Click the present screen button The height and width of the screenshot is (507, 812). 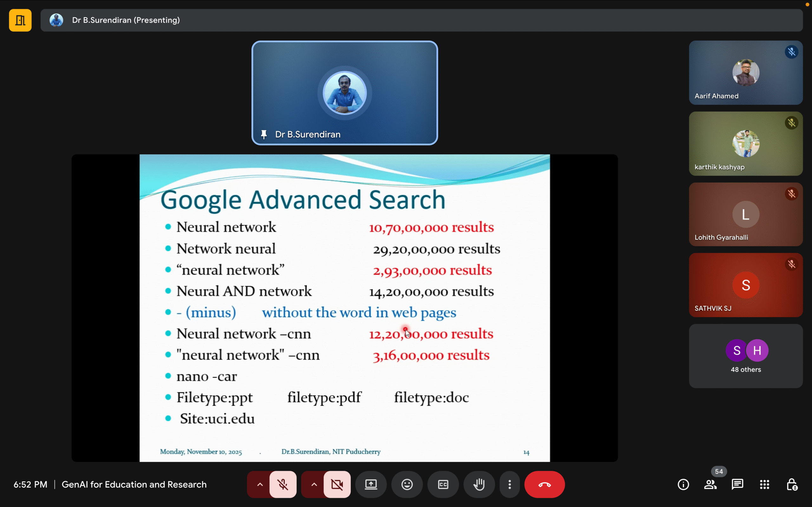[x=371, y=484]
